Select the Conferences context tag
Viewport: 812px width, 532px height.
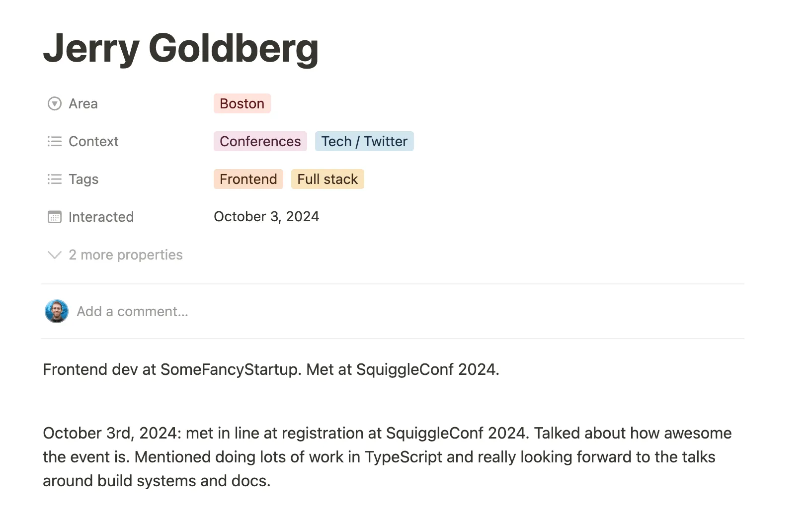pos(260,141)
